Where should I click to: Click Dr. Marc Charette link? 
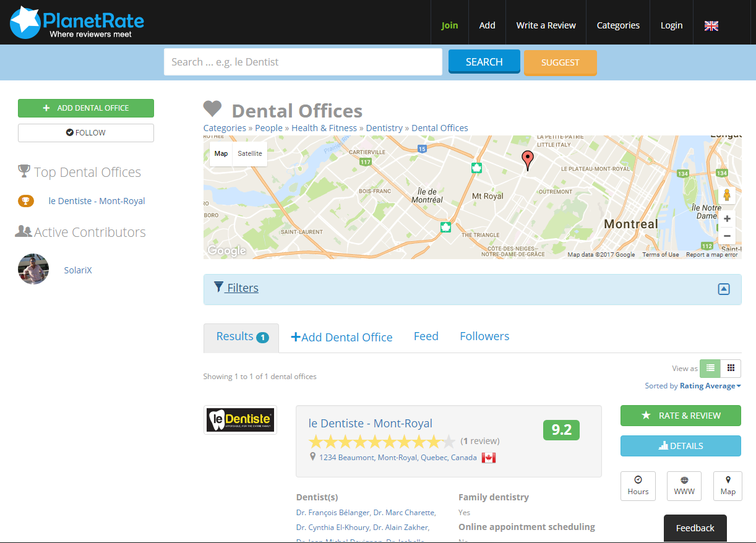[x=404, y=513]
